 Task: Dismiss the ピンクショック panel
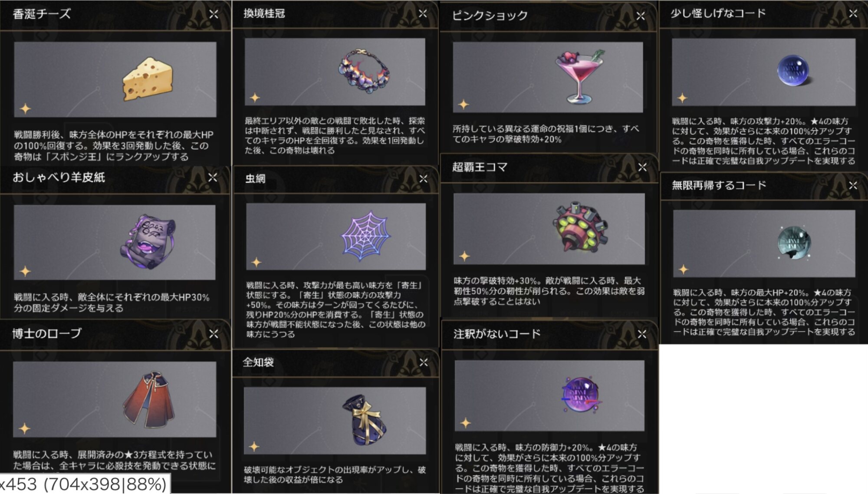641,16
